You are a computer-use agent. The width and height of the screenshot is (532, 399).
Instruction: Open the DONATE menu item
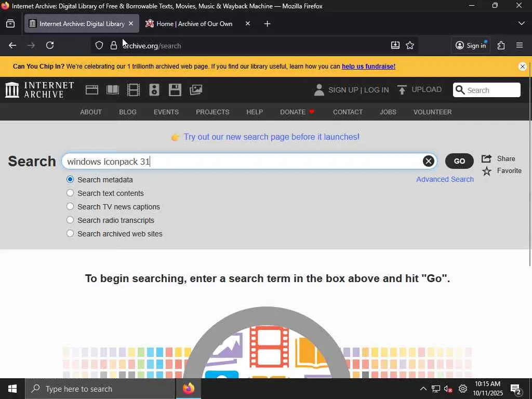pos(297,112)
